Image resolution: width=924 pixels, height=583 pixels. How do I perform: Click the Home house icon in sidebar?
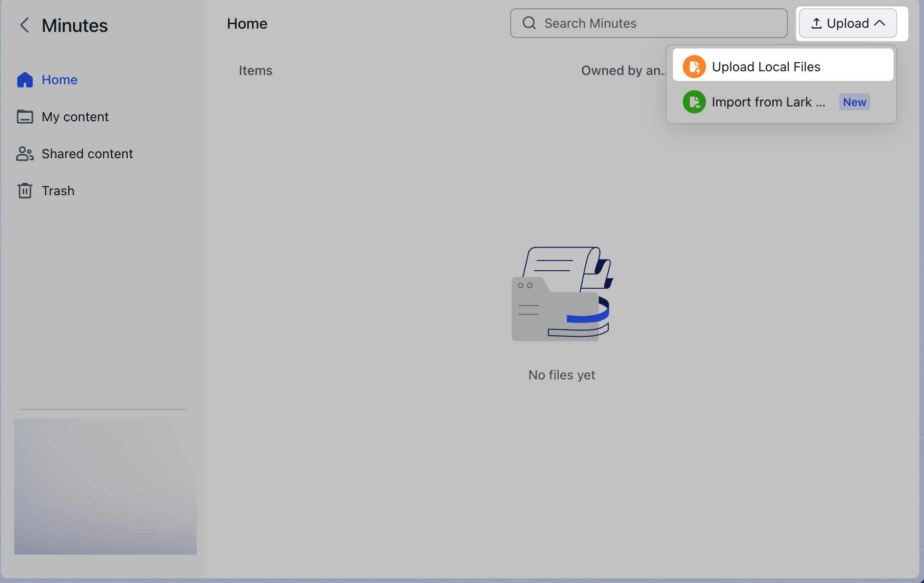(25, 80)
